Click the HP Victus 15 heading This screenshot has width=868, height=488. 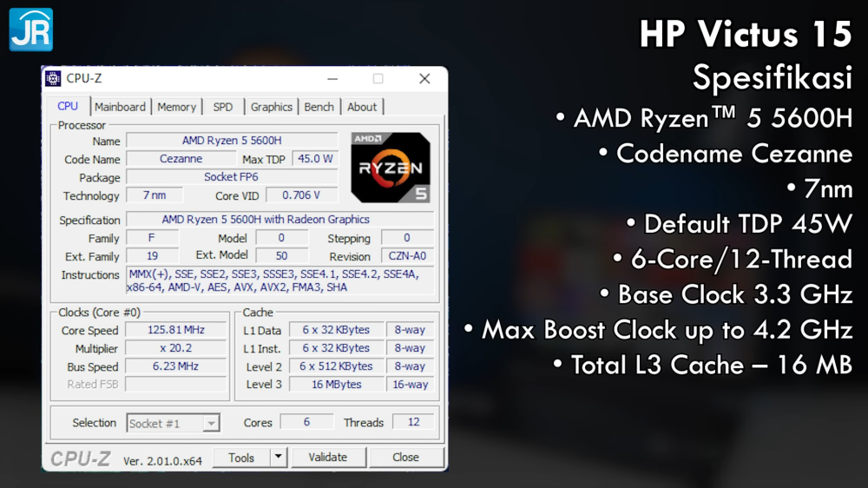click(x=746, y=35)
